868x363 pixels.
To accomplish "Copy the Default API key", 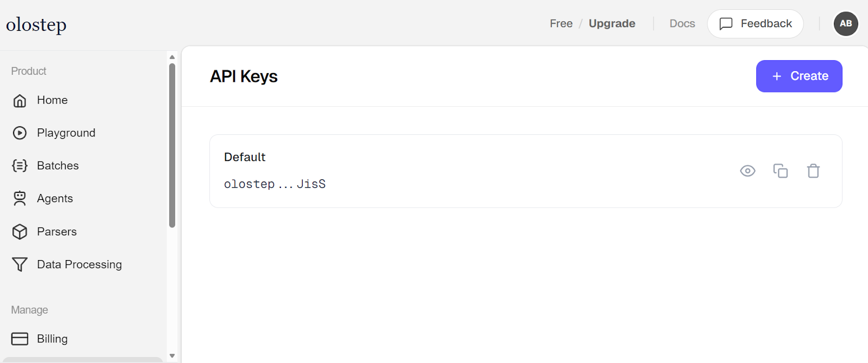I will pyautogui.click(x=780, y=171).
